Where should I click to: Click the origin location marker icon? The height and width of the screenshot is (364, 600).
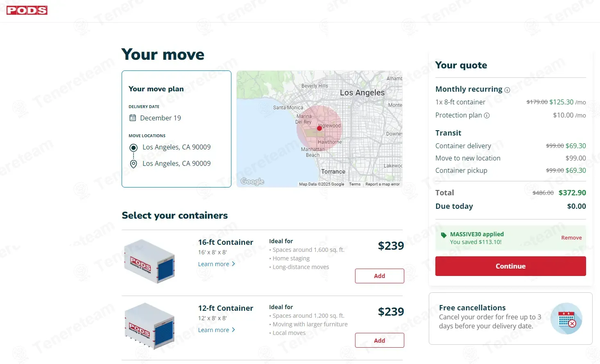pos(133,147)
